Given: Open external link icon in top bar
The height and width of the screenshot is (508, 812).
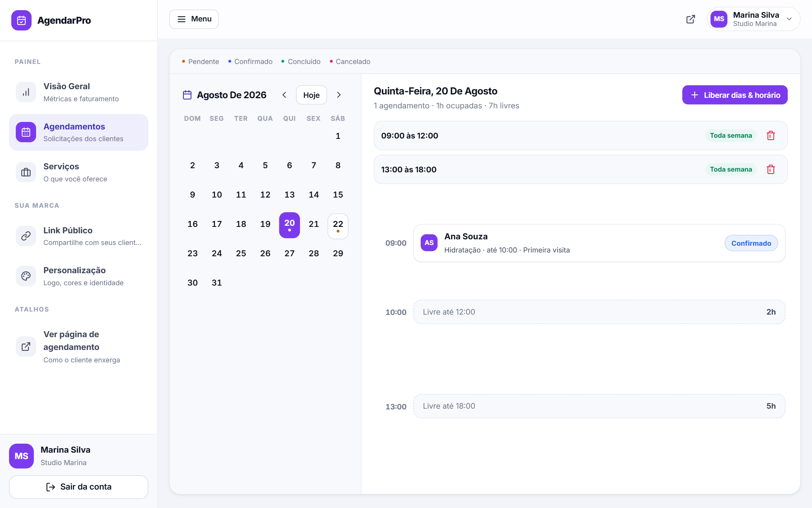Looking at the screenshot, I should coord(691,19).
